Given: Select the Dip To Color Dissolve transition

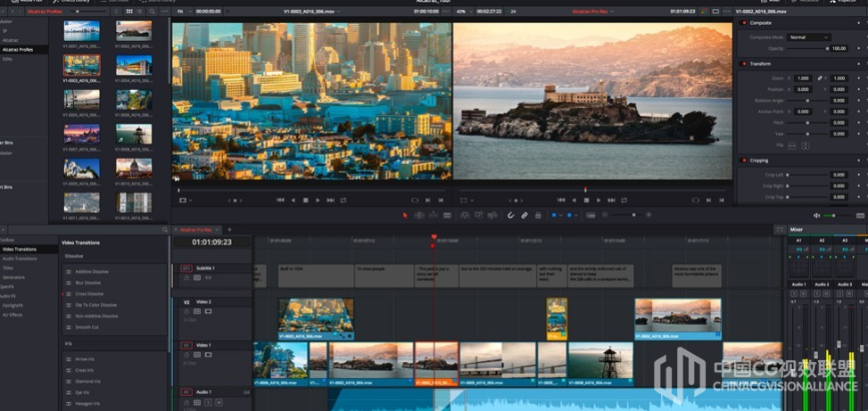Looking at the screenshot, I should click(x=95, y=305).
